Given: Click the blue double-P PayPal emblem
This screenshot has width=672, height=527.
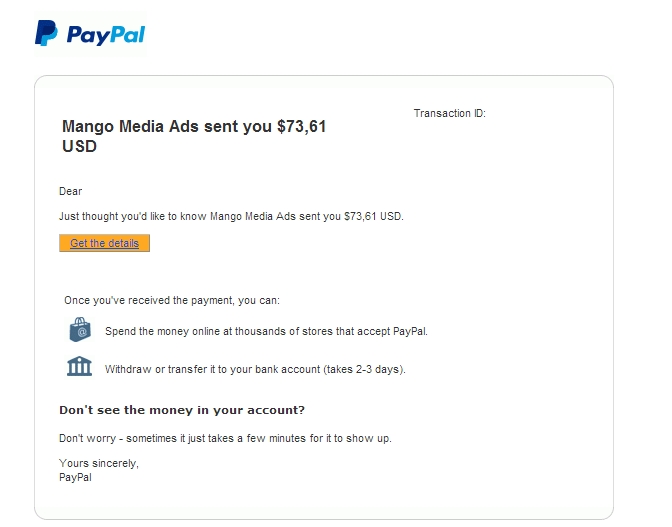Looking at the screenshot, I should (x=46, y=33).
